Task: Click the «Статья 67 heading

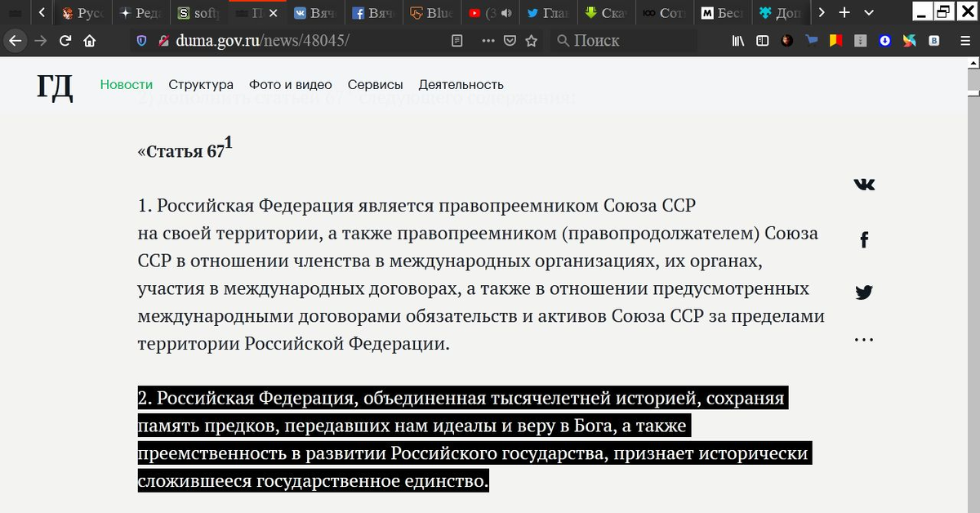Action: click(185, 148)
